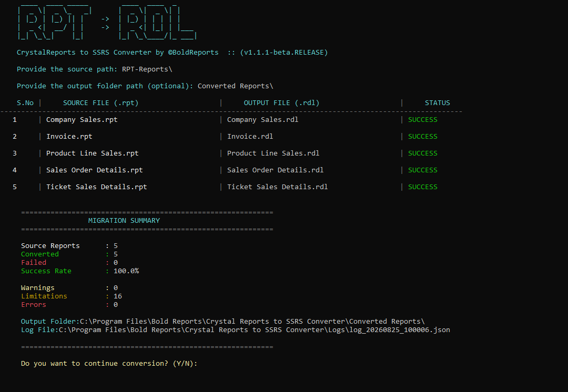This screenshot has width=568, height=392.
Task: Click the 'Converted Reports\' output path value
Action: tap(236, 86)
